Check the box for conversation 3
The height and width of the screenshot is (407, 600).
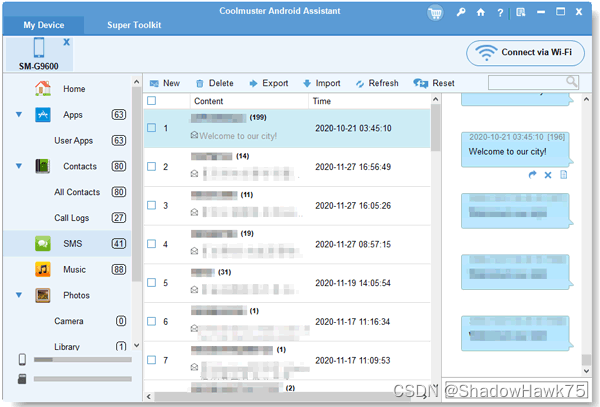(x=152, y=205)
